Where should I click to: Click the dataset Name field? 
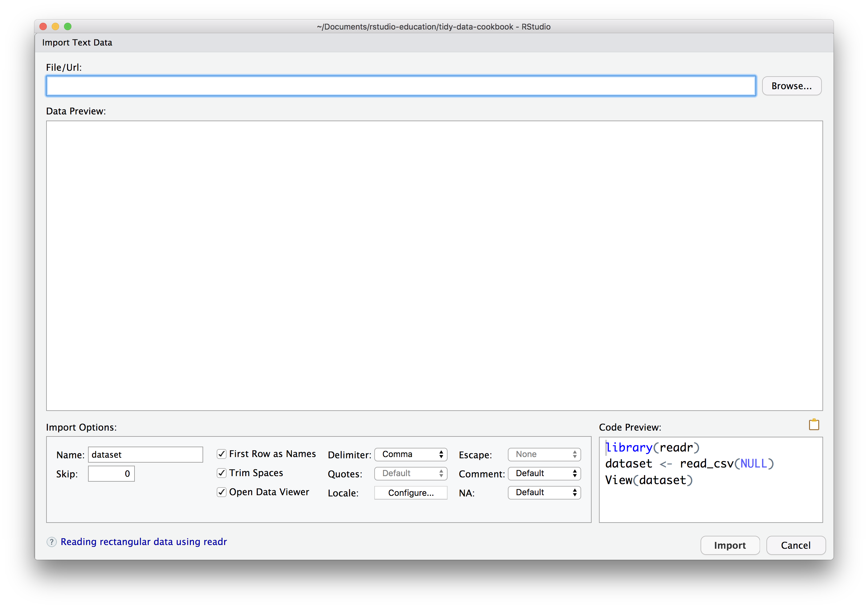tap(146, 455)
